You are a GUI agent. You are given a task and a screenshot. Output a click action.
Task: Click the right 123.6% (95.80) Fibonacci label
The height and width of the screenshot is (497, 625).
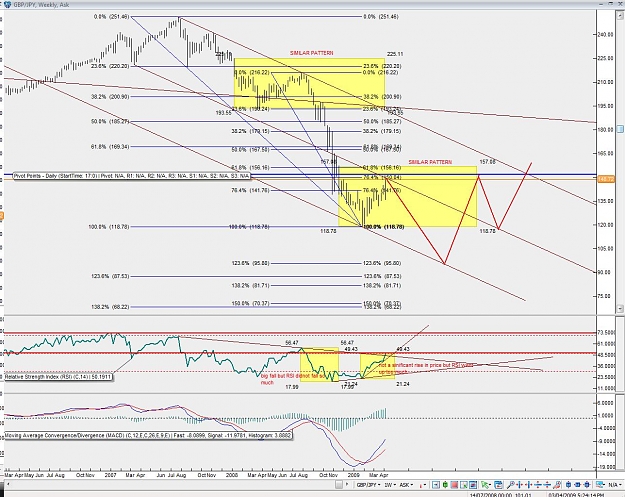click(x=382, y=263)
